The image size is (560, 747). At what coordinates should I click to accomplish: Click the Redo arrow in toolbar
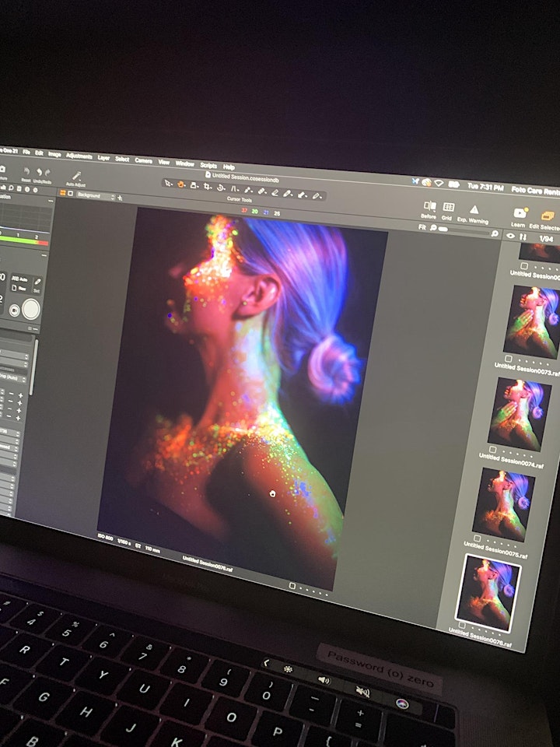pyautogui.click(x=47, y=173)
